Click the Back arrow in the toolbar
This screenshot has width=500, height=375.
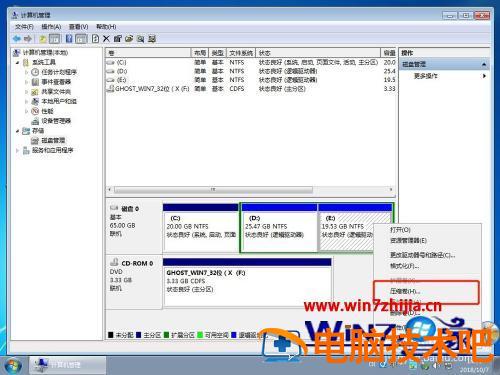click(x=16, y=39)
